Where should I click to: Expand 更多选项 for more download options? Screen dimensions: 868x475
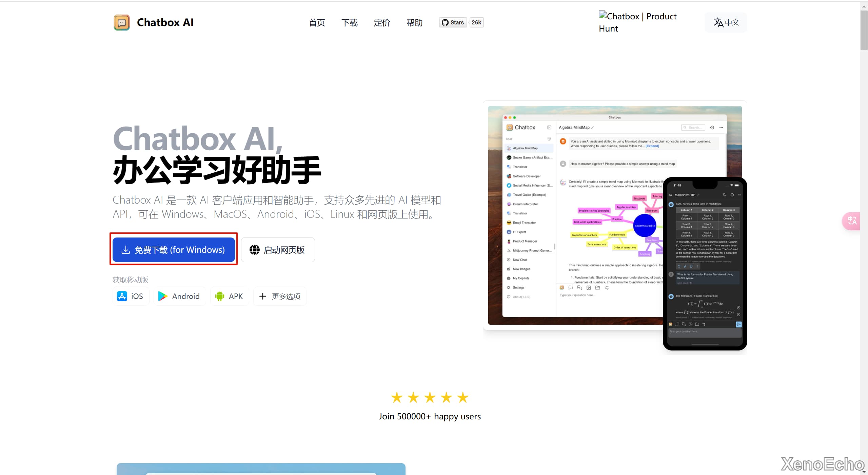[x=280, y=296]
